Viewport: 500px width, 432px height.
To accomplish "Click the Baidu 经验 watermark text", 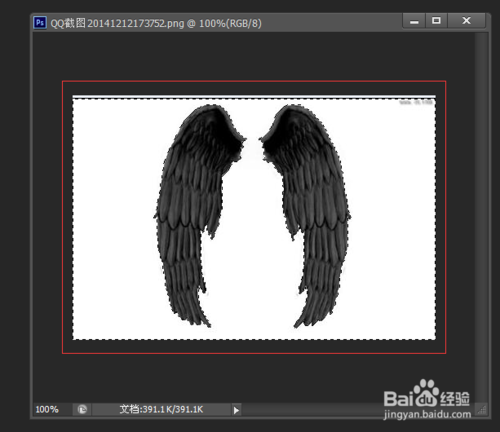I will [455, 399].
